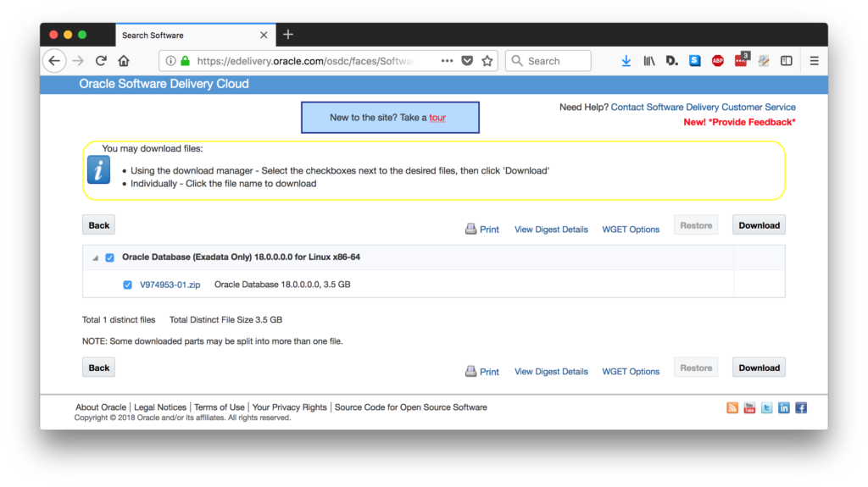Click the blue information 'i' icon
Viewport: 868px width, 487px height.
(x=98, y=170)
